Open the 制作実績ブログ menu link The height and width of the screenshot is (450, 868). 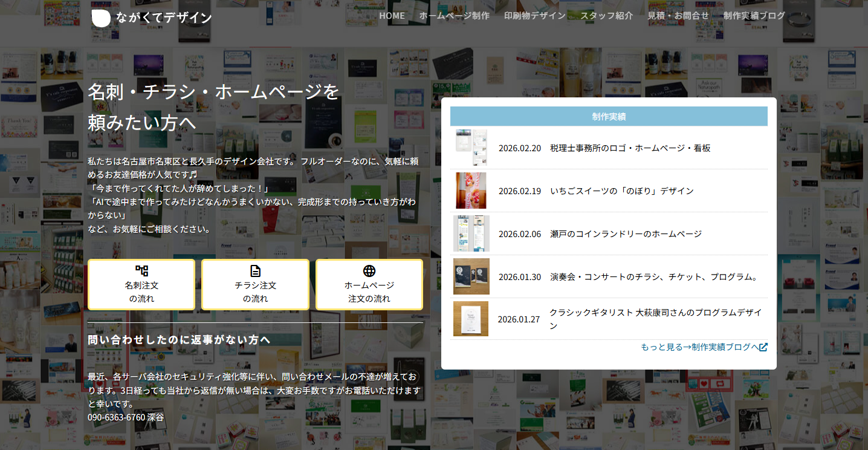click(x=754, y=16)
